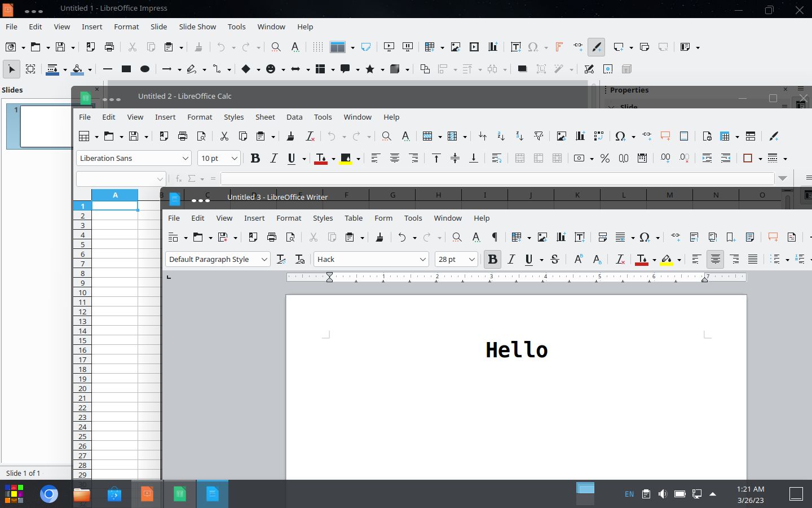
Task: Open Writer font color dropdown arrow
Action: [654, 260]
